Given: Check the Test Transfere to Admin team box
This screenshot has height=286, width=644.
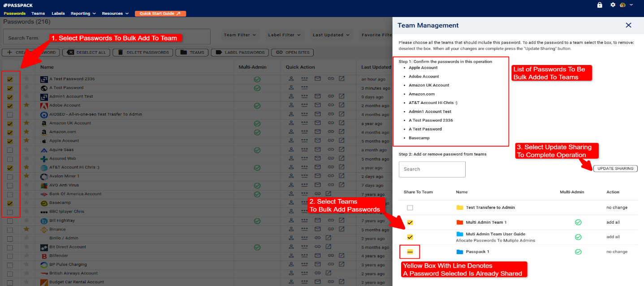Looking at the screenshot, I should [410, 208].
